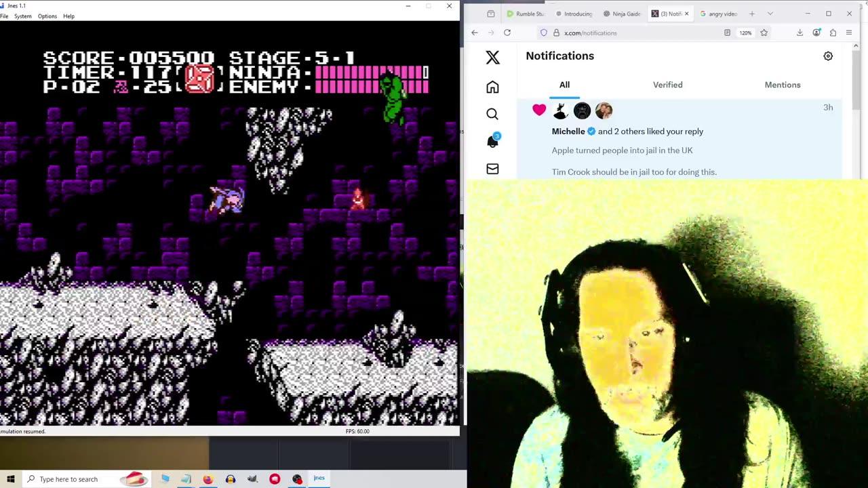Image resolution: width=868 pixels, height=488 pixels.
Task: Open the headphones app in the taskbar
Action: pos(230,479)
